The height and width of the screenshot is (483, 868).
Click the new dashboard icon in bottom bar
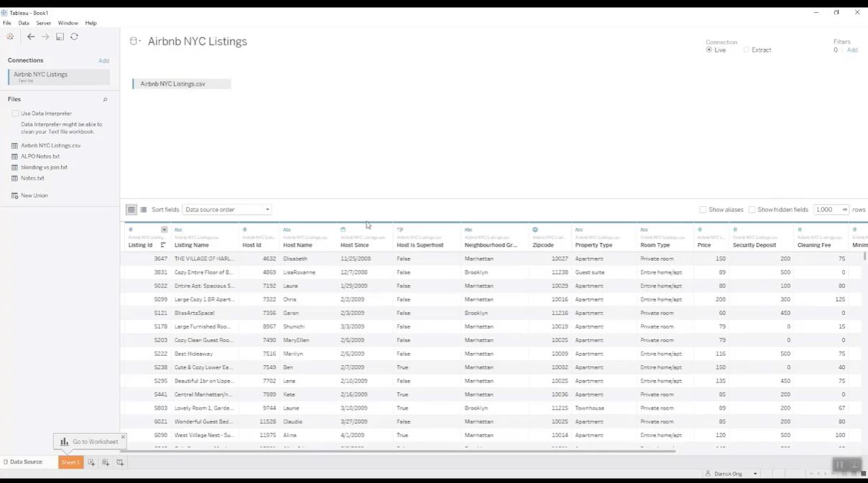(x=106, y=462)
